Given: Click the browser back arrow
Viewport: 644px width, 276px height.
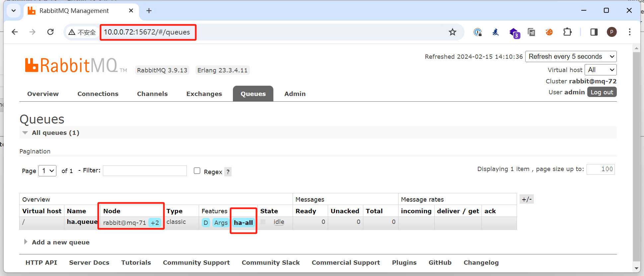Looking at the screenshot, I should coord(15,32).
